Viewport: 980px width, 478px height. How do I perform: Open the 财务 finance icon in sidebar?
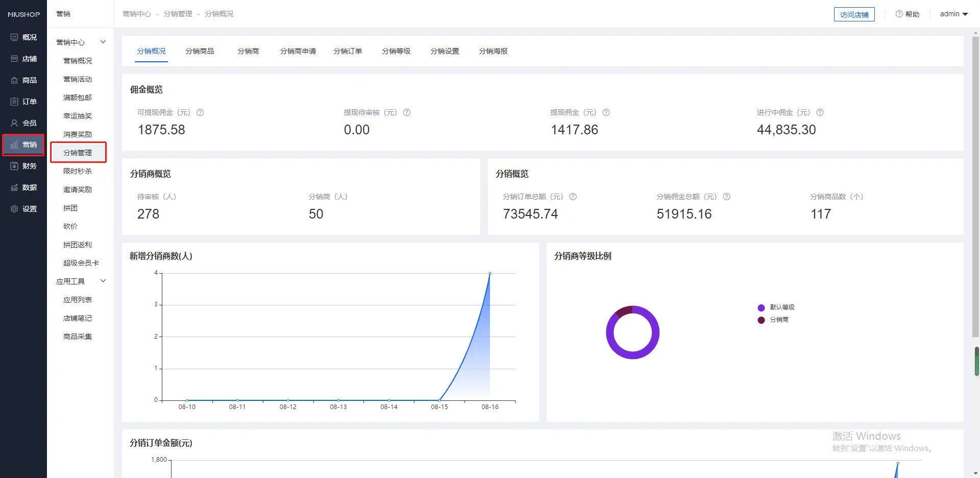(x=14, y=166)
